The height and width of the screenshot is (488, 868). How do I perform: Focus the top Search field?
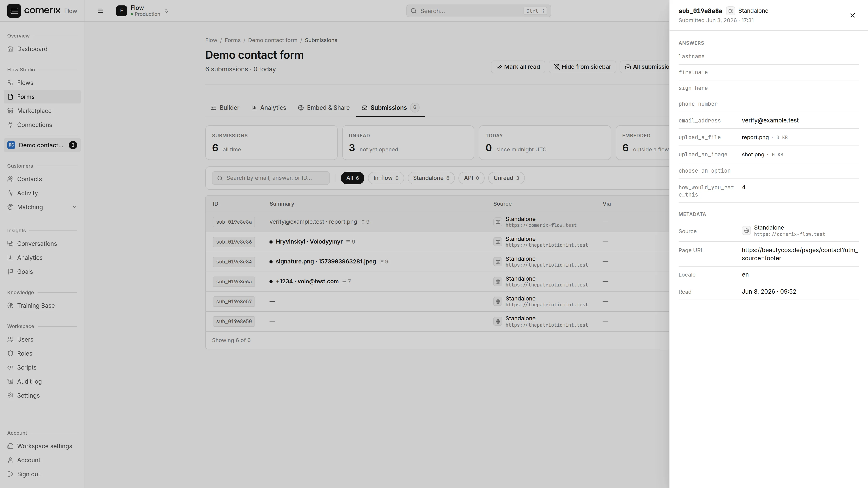(479, 11)
